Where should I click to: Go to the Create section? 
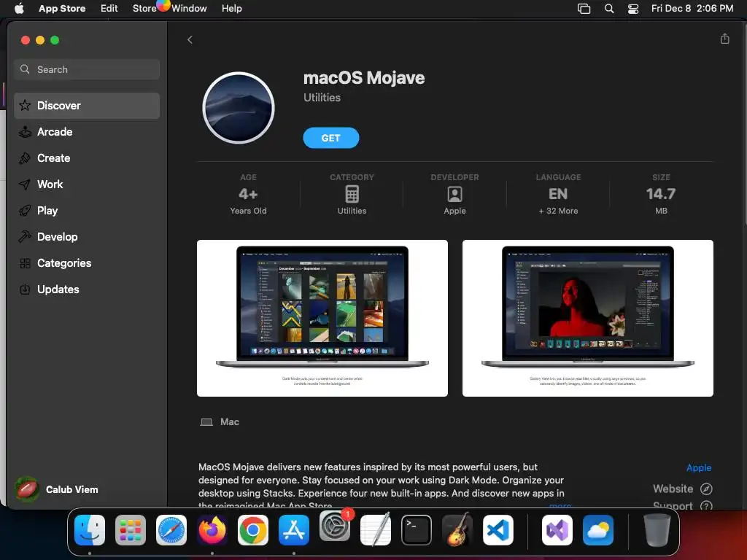click(x=87, y=158)
